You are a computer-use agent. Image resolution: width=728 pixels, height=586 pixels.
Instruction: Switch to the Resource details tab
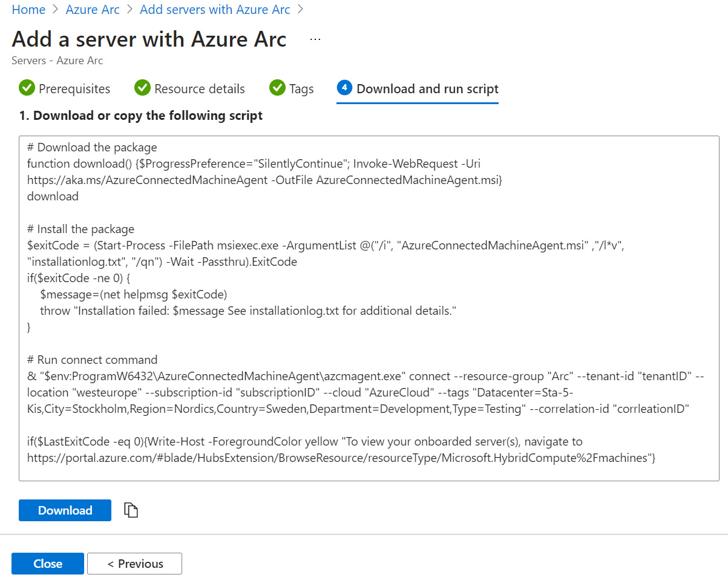189,89
